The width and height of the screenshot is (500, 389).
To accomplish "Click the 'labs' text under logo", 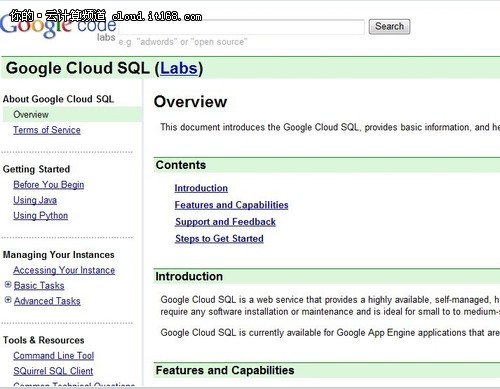I will [x=106, y=37].
